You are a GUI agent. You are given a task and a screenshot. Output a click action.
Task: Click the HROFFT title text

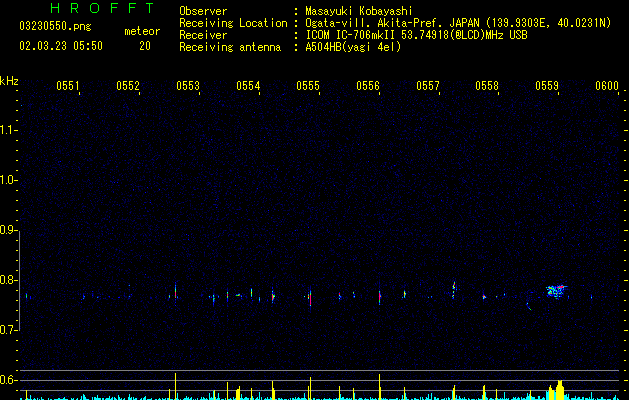[103, 8]
